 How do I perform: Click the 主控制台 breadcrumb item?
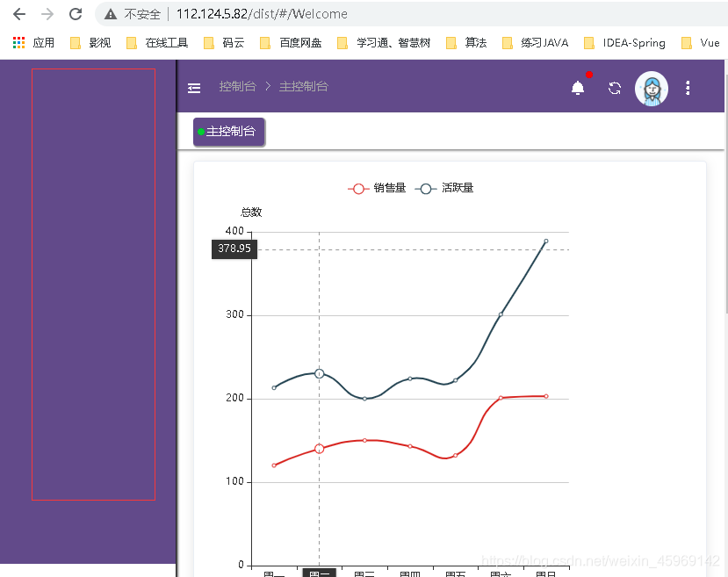(x=304, y=86)
